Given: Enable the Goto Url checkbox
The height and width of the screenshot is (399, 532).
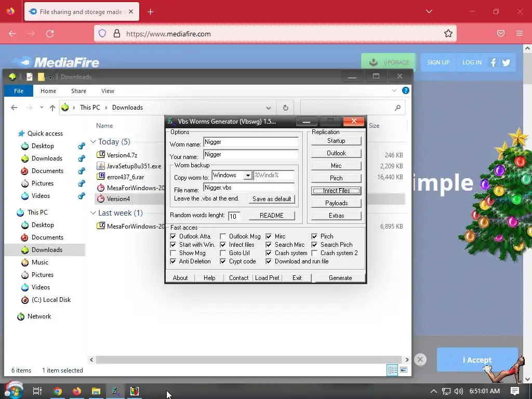Looking at the screenshot, I should (223, 253).
